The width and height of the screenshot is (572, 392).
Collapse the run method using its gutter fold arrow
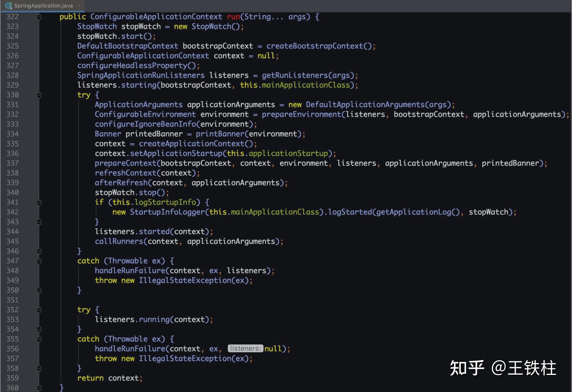click(39, 17)
